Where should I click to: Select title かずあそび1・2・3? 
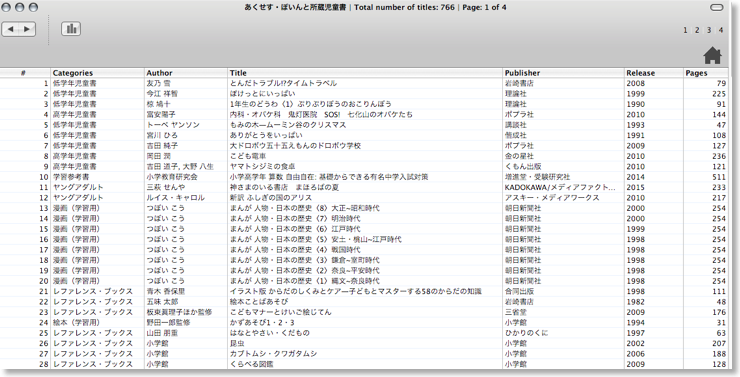[x=262, y=322]
